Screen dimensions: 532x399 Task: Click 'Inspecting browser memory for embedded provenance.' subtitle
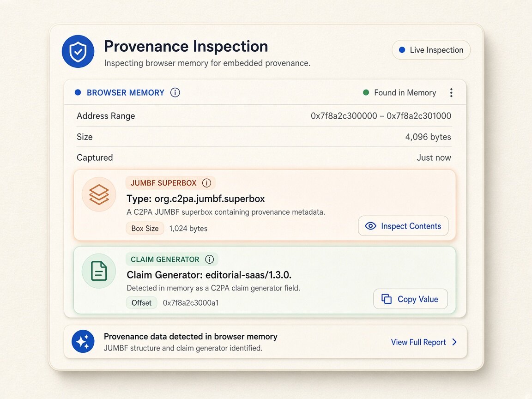(x=207, y=63)
